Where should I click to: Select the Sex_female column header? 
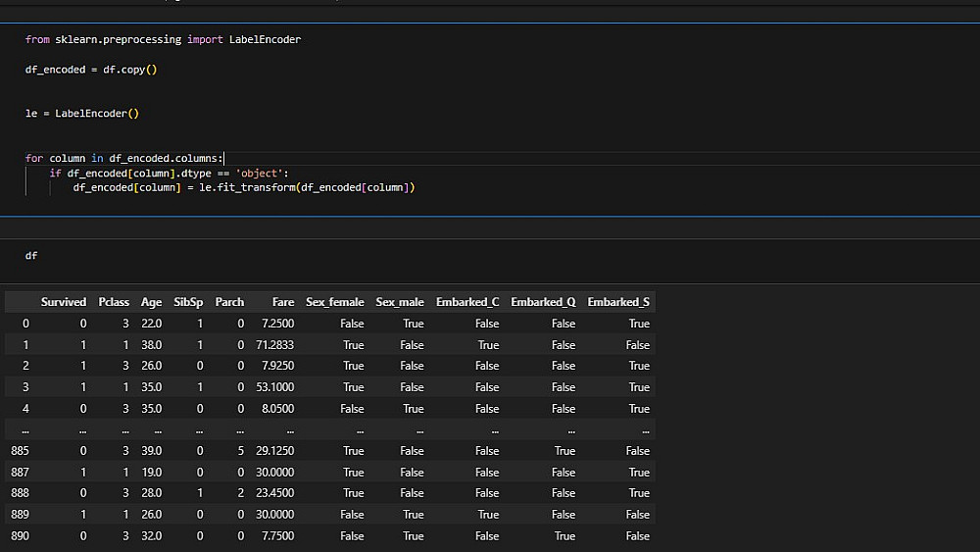(x=334, y=302)
